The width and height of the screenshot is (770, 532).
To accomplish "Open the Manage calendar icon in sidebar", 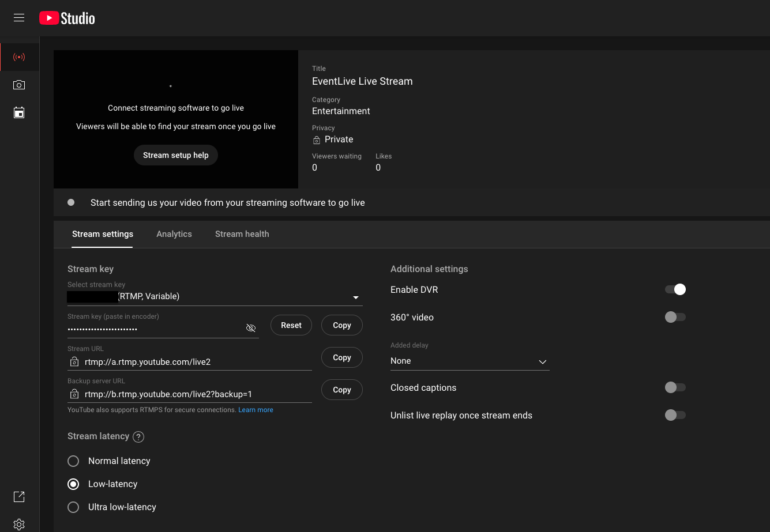I will click(x=19, y=112).
